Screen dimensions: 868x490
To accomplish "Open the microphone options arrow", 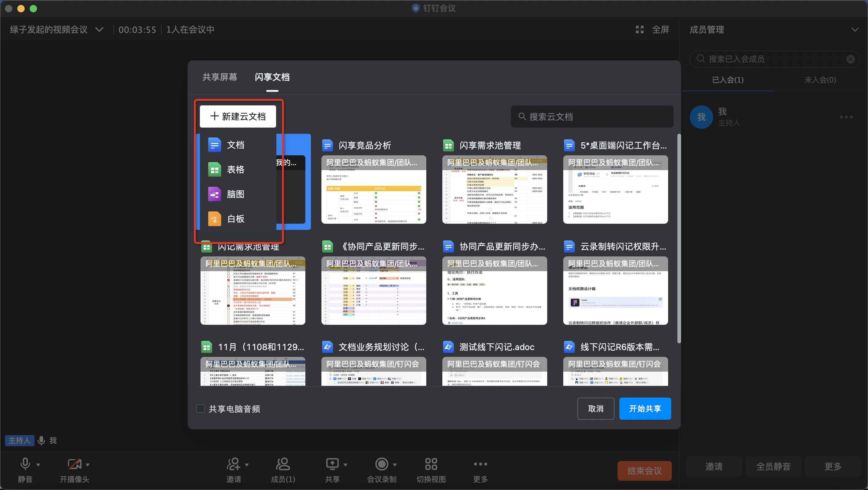I will (38, 465).
